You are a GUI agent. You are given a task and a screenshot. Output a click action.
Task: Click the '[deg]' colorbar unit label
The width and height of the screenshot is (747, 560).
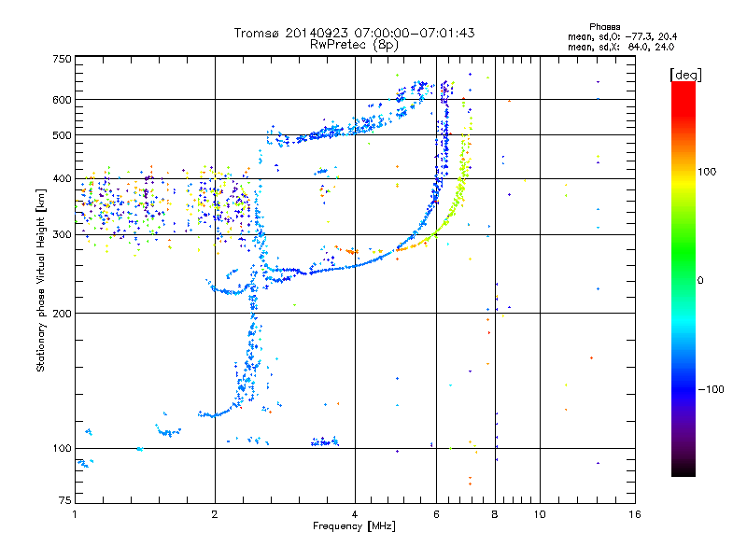685,76
